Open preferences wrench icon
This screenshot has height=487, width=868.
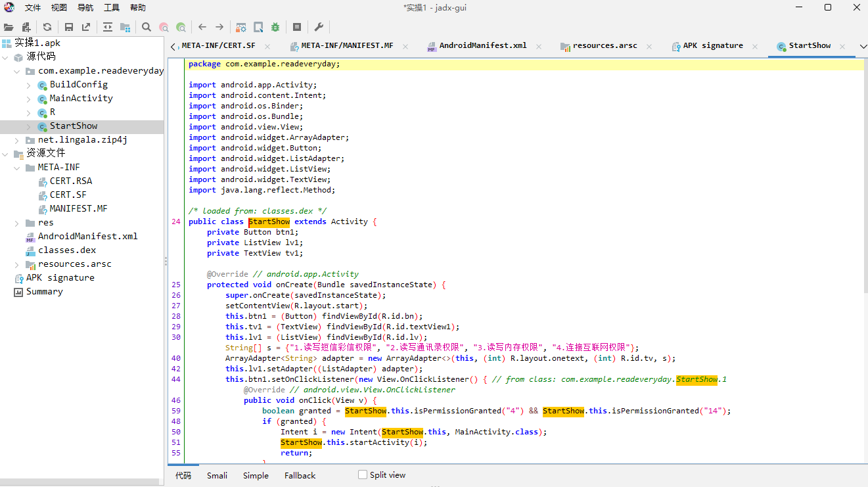319,27
